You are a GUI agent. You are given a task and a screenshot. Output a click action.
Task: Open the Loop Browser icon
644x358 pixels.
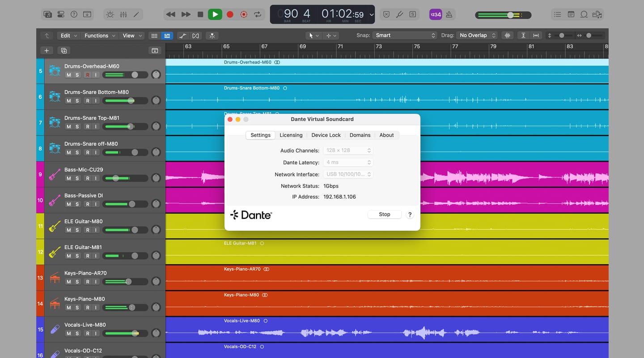point(584,14)
